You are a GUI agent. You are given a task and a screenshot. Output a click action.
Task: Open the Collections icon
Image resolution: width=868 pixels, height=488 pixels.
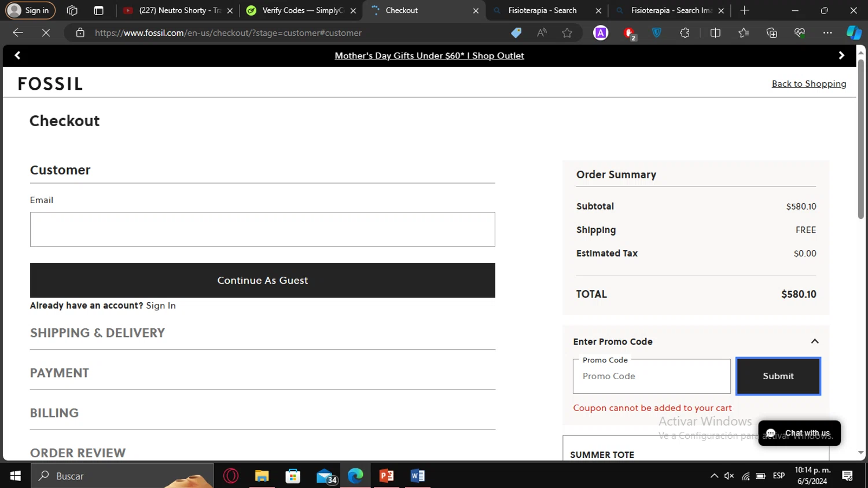tap(771, 33)
